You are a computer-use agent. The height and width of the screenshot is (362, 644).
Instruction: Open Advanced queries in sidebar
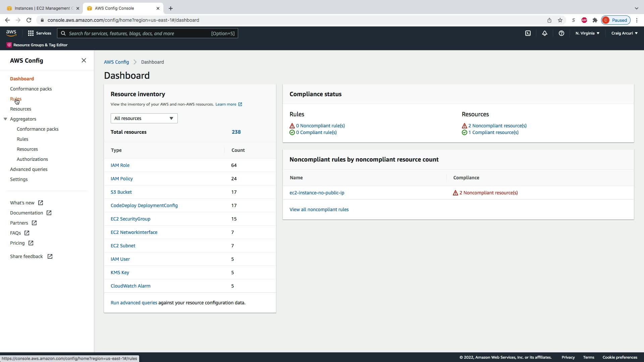point(29,169)
